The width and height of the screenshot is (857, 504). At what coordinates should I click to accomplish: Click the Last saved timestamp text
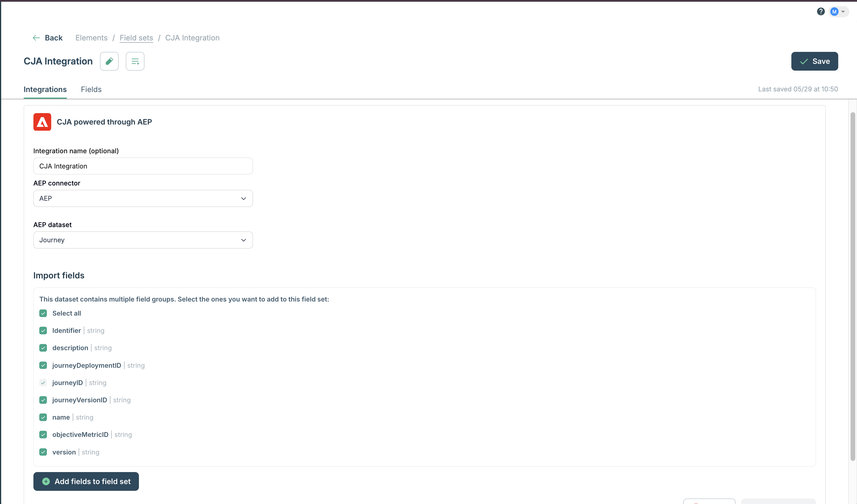click(798, 89)
